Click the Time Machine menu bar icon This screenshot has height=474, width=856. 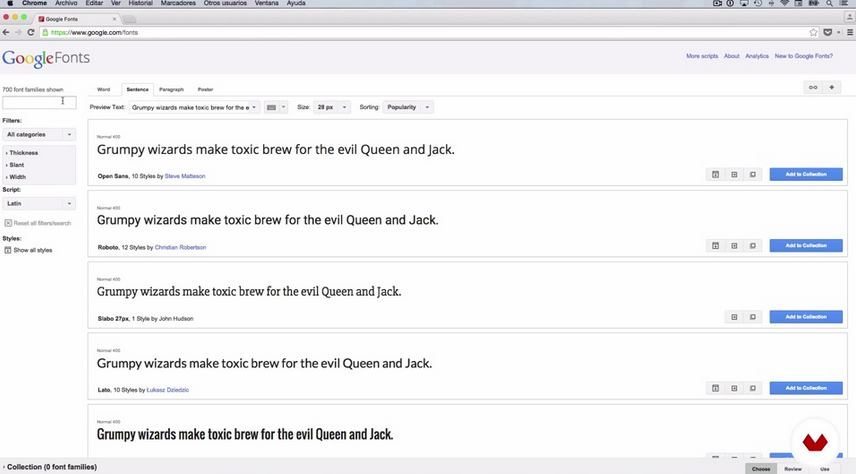tap(758, 3)
